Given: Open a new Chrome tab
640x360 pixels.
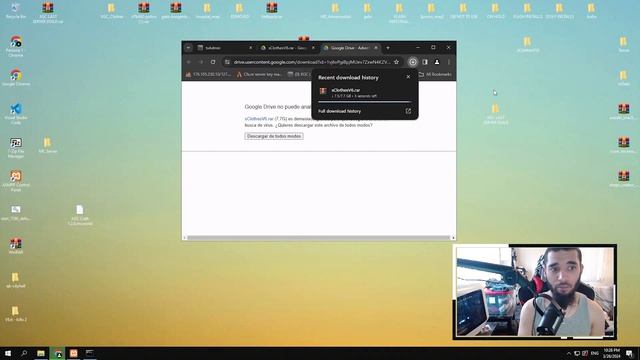Looking at the screenshot, I should coord(388,48).
